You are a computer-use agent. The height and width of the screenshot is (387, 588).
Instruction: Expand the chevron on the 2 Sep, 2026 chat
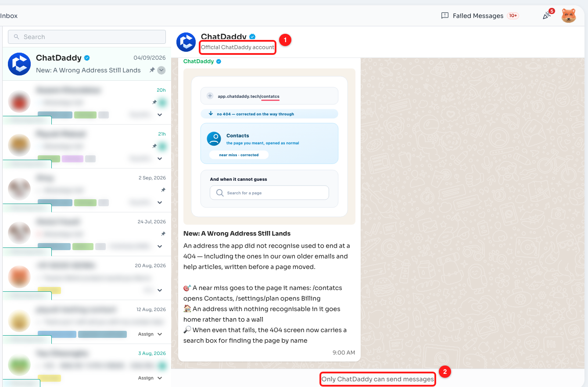click(x=160, y=203)
